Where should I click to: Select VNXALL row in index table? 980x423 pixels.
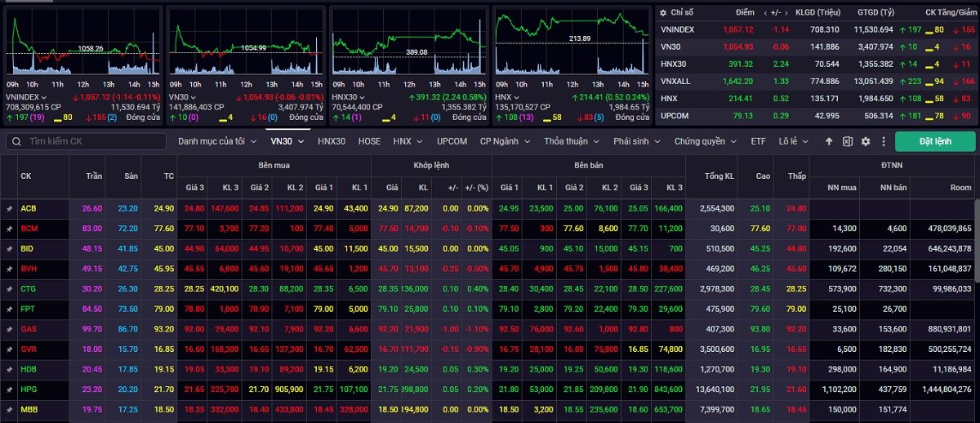(817, 81)
